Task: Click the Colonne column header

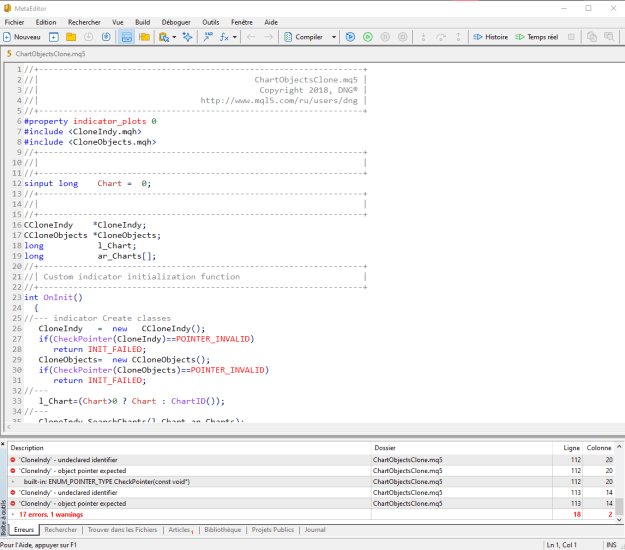Action: point(599,448)
